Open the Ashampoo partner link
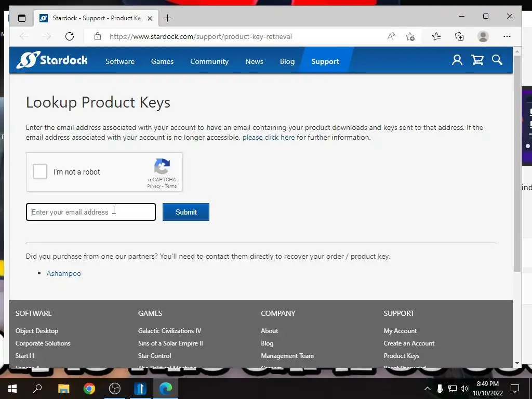 tap(64, 273)
